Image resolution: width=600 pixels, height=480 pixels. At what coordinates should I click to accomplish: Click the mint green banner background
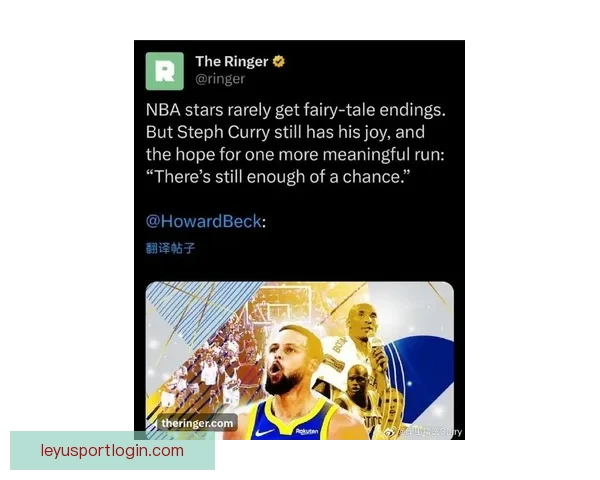112,451
